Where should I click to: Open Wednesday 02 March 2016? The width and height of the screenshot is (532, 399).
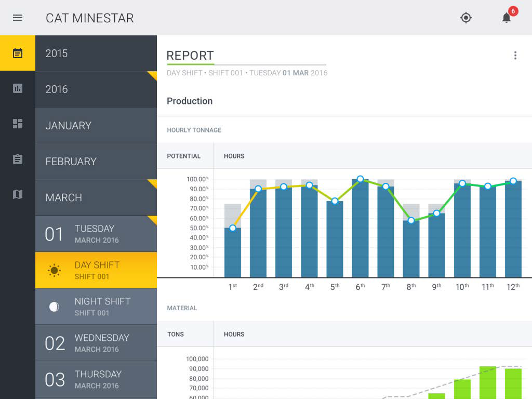(x=96, y=343)
